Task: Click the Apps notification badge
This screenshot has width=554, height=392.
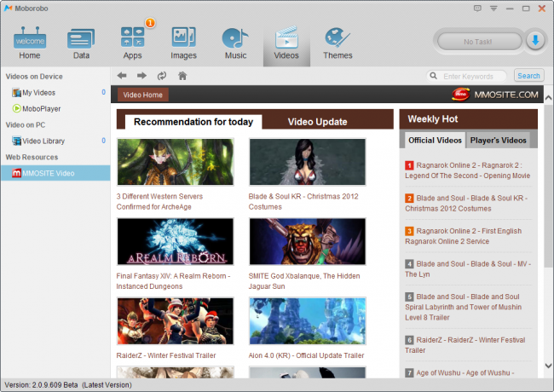Action: coord(150,23)
